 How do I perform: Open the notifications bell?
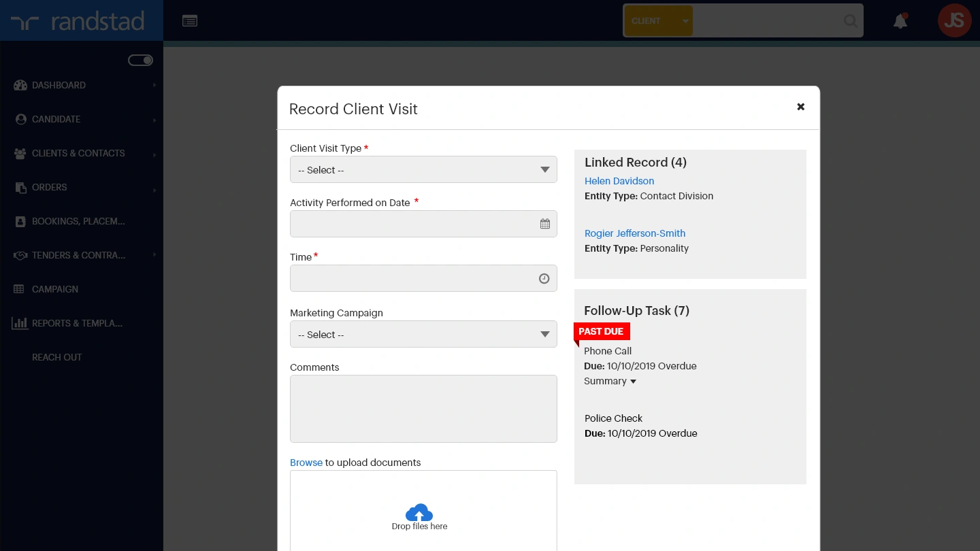900,21
